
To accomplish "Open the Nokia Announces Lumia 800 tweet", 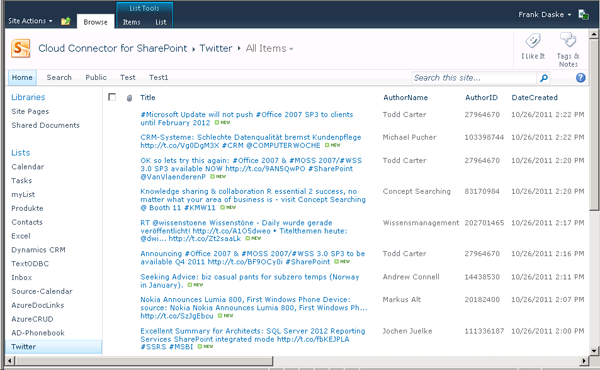I will [x=253, y=308].
